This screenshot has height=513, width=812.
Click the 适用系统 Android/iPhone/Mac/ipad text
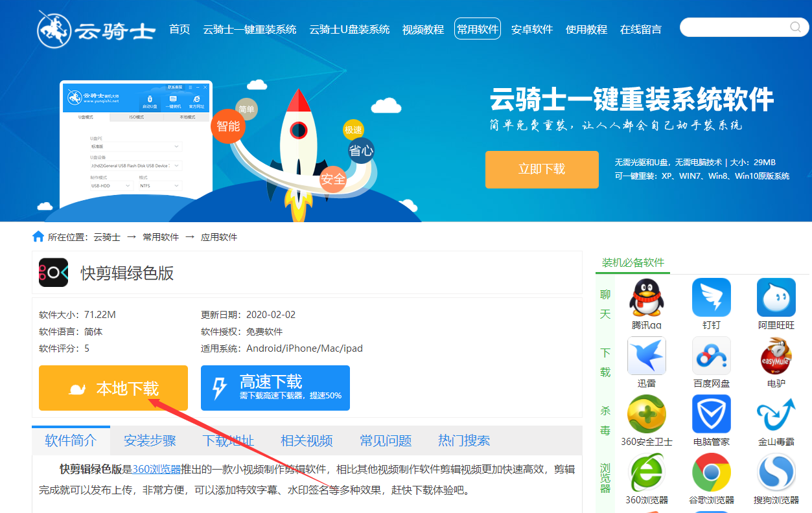coord(282,348)
